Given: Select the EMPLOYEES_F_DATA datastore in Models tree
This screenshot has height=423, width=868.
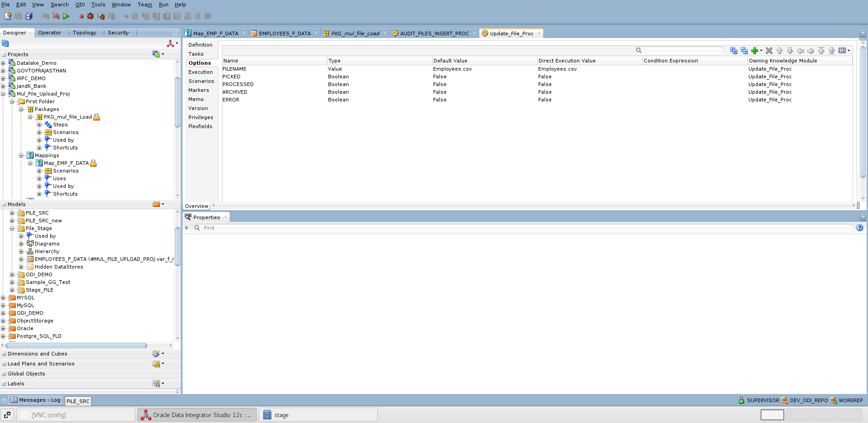Looking at the screenshot, I should click(x=104, y=259).
